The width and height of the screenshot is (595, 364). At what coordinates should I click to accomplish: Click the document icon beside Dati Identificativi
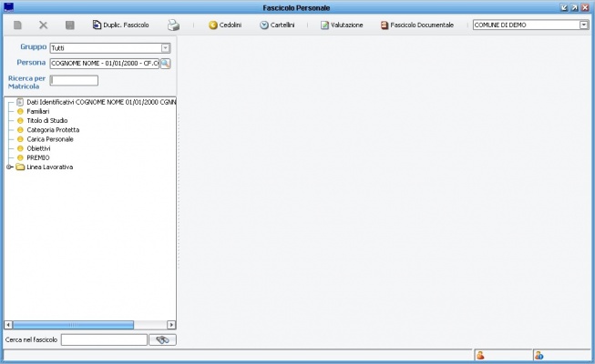click(20, 102)
